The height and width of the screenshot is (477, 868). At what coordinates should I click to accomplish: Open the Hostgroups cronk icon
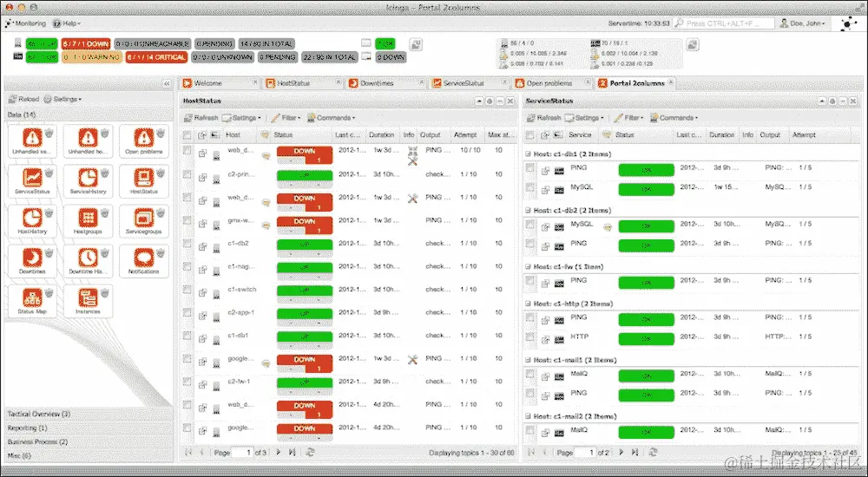88,217
